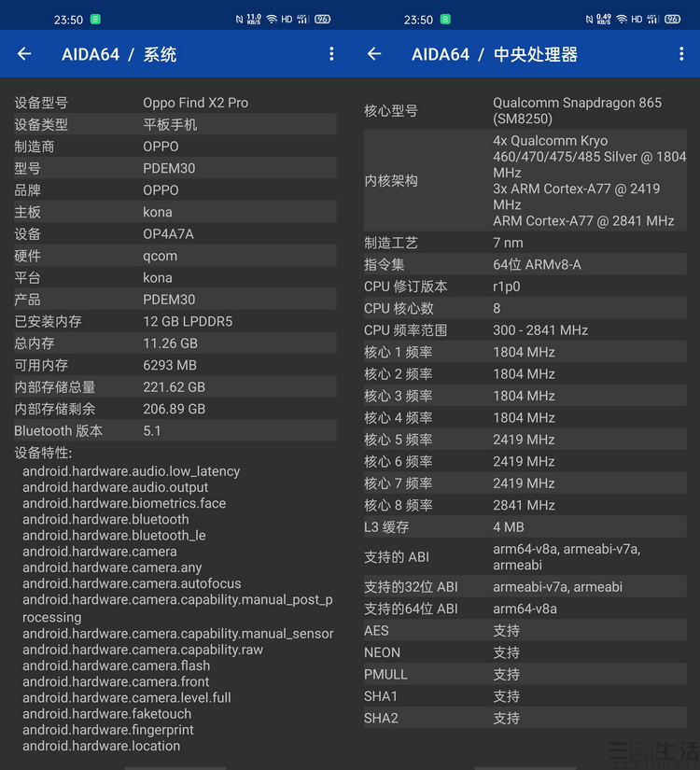The width and height of the screenshot is (700, 770).
Task: Select the 内部存储总量 221.62 GB row
Action: click(x=175, y=387)
